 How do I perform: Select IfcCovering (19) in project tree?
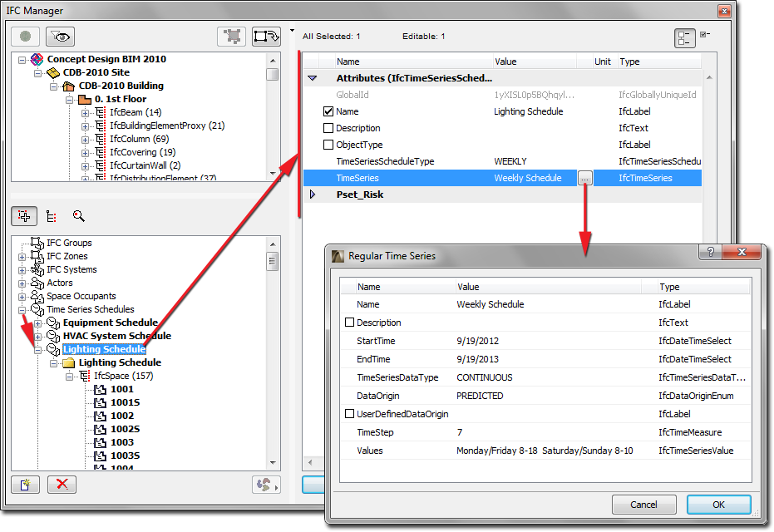point(143,152)
